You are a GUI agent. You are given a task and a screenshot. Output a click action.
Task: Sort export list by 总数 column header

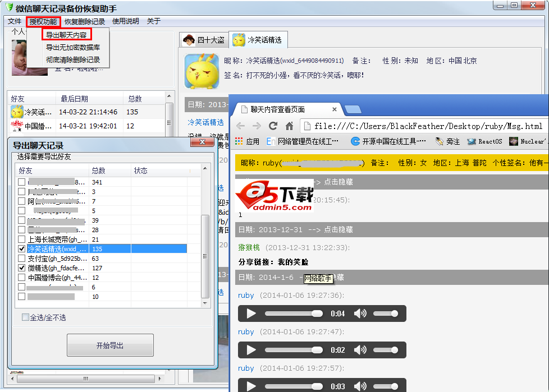99,170
